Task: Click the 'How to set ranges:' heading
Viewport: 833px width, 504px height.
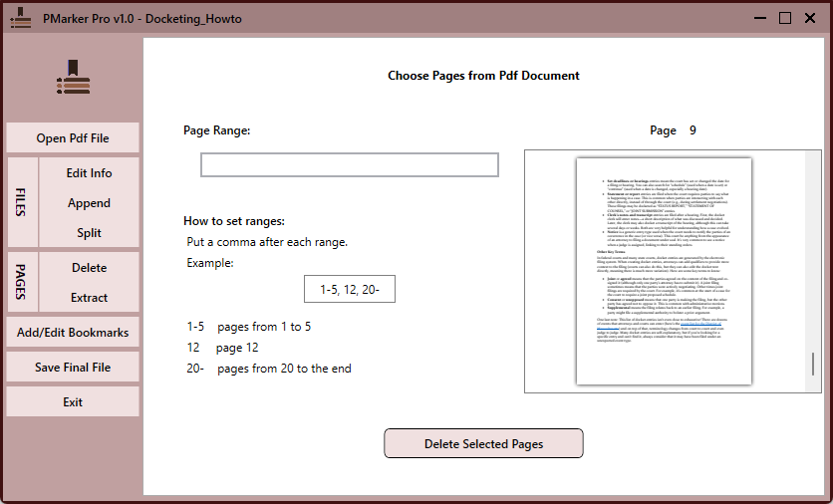Action: coord(234,221)
